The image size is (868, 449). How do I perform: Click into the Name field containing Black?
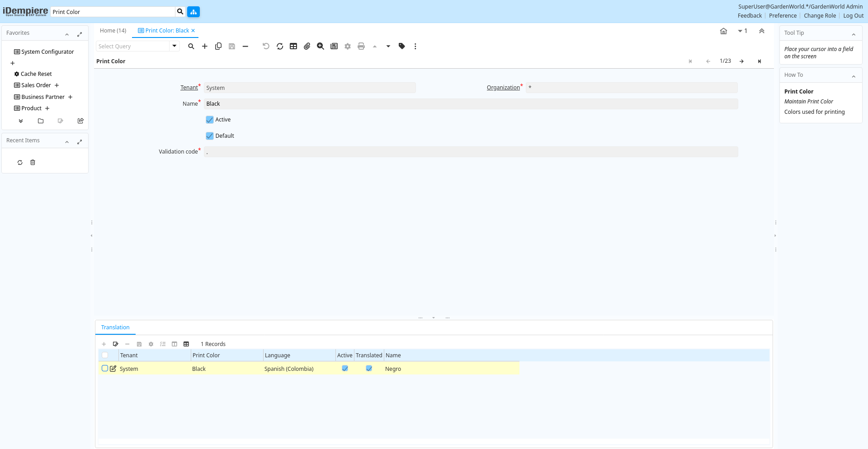coord(470,104)
